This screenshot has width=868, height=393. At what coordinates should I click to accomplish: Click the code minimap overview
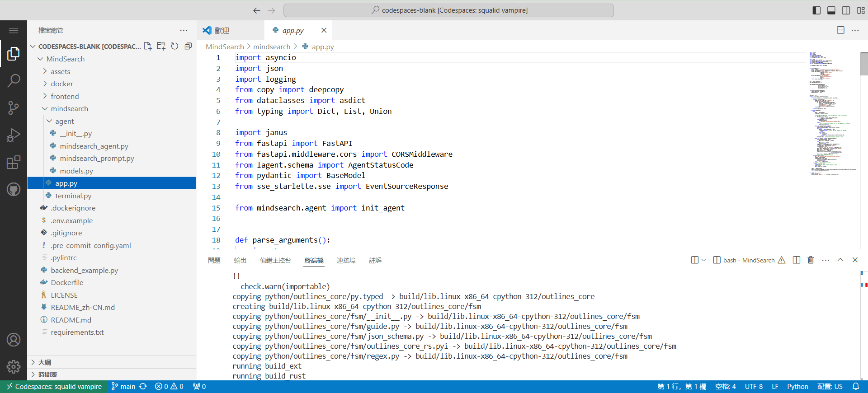pos(833,114)
